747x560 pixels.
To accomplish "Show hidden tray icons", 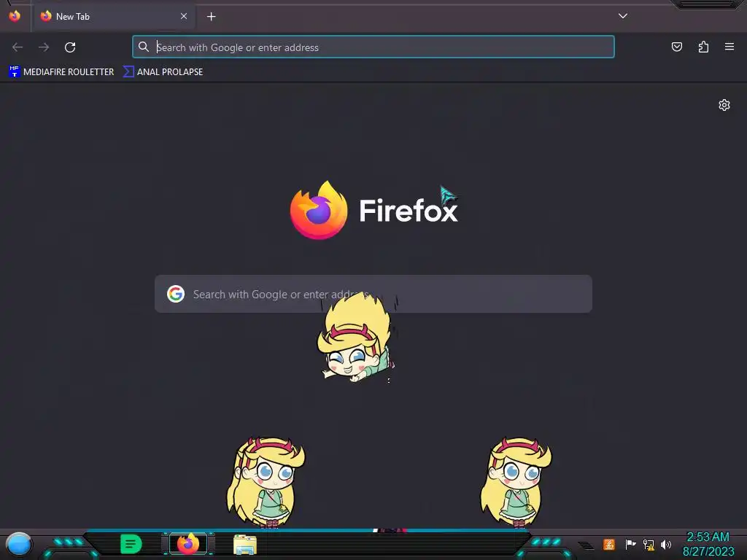I will (586, 545).
